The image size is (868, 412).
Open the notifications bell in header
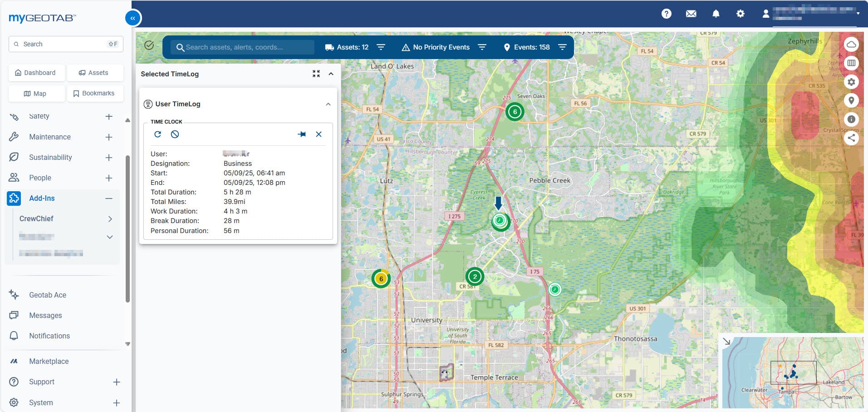click(716, 14)
